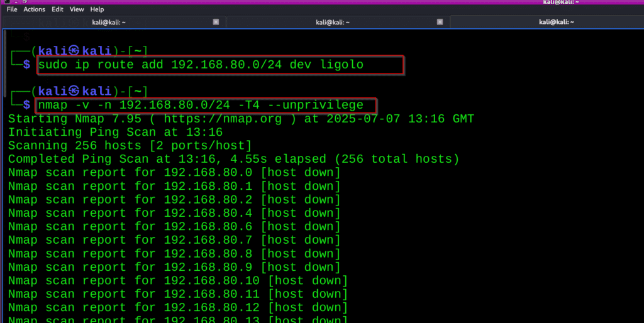The image size is (644, 323).
Task: Click scan report line for 192.168.80.10
Action: (x=178, y=281)
